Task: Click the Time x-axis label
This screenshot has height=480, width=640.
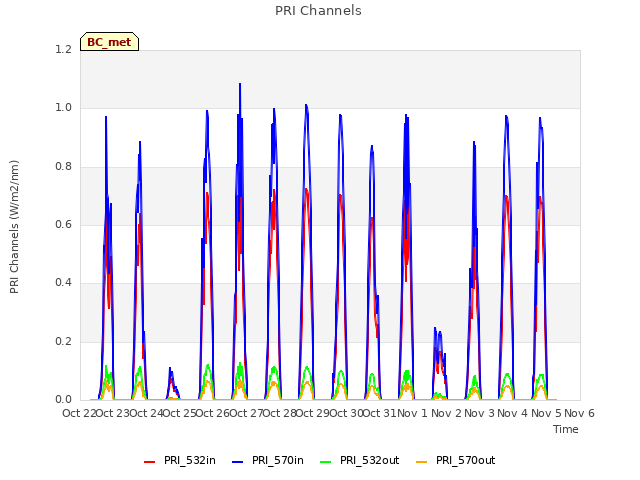Action: [566, 429]
